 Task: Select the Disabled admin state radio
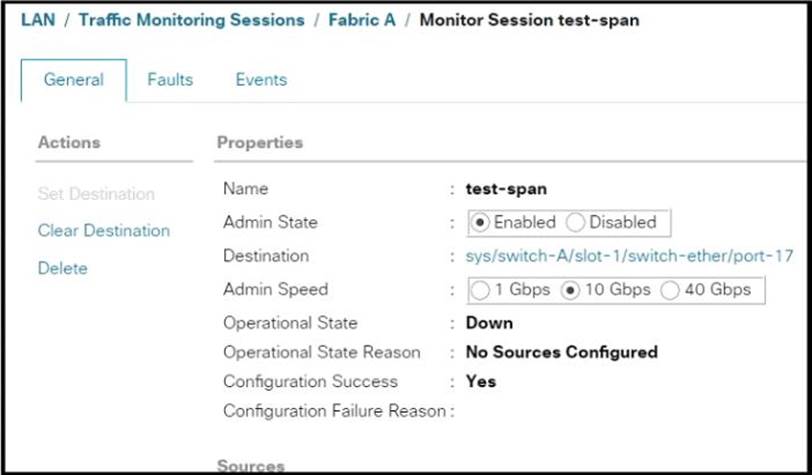click(x=577, y=222)
